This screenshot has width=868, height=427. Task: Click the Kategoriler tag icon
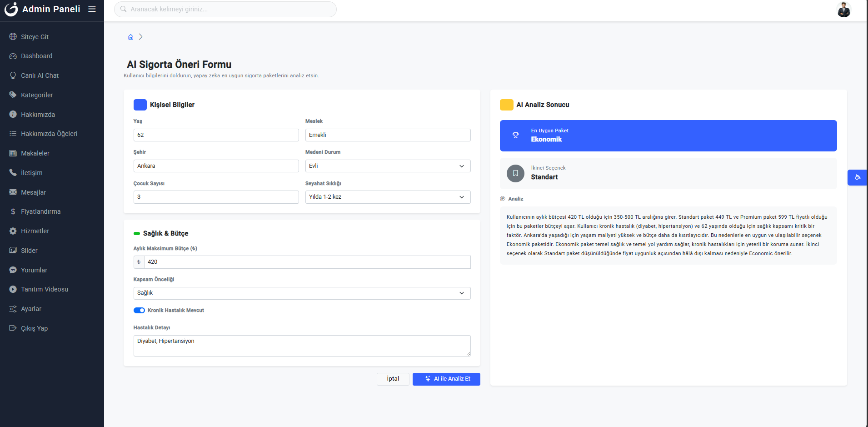click(x=13, y=95)
